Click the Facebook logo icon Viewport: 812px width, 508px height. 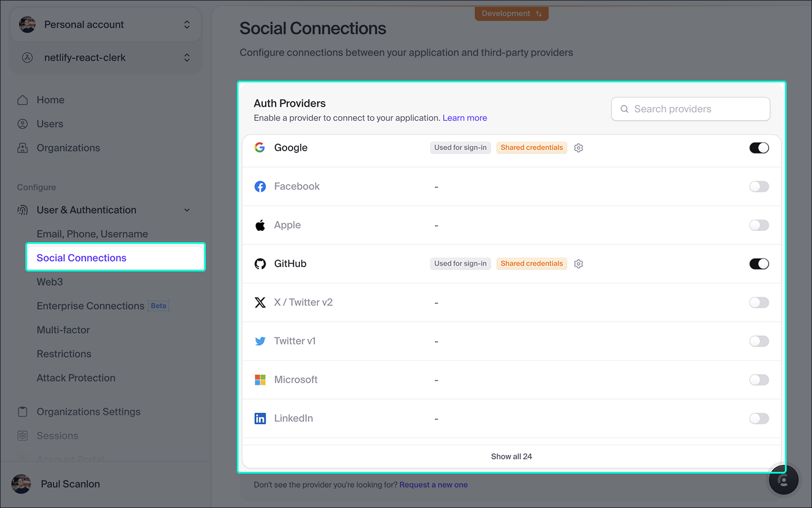click(x=260, y=186)
